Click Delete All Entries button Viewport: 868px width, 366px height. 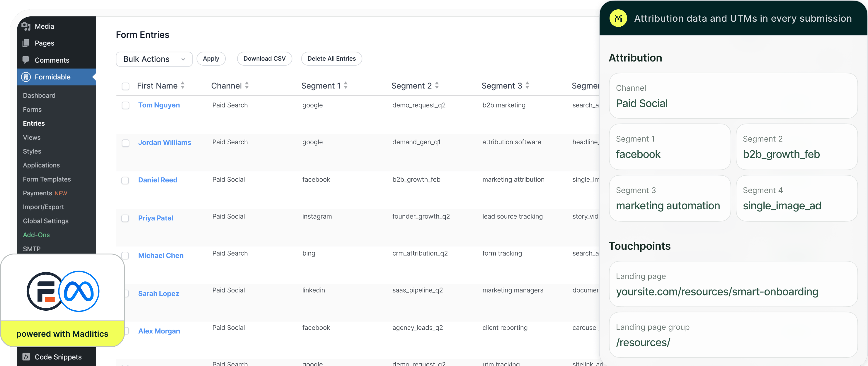coord(331,59)
